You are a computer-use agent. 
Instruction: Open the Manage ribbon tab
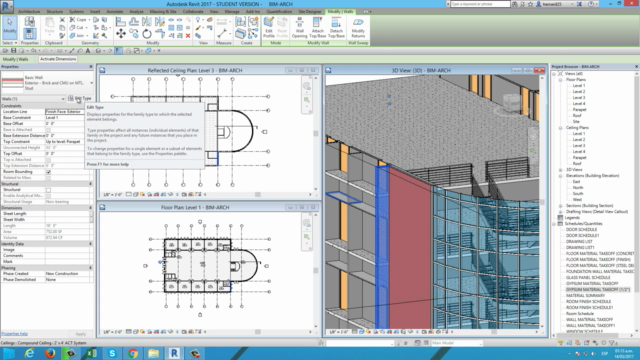click(232, 12)
